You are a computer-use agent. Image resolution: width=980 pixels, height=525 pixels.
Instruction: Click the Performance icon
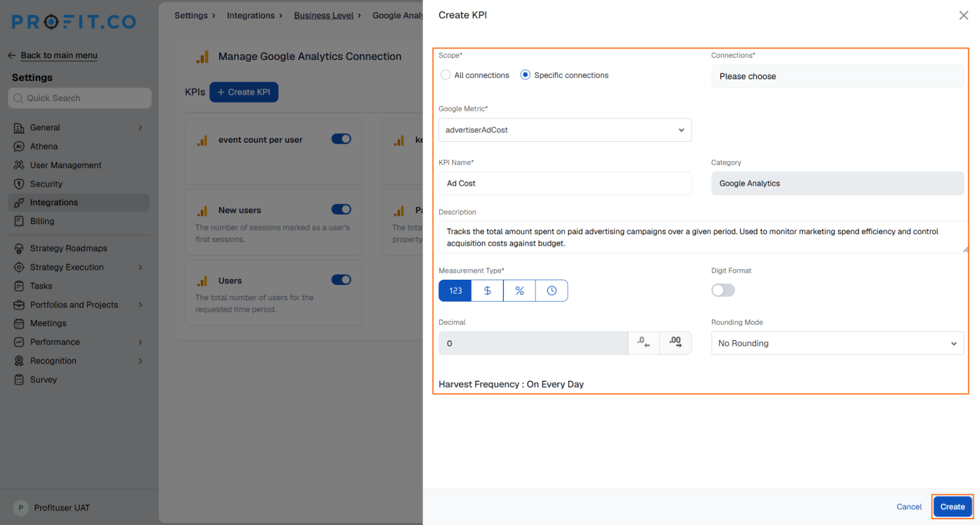(19, 342)
